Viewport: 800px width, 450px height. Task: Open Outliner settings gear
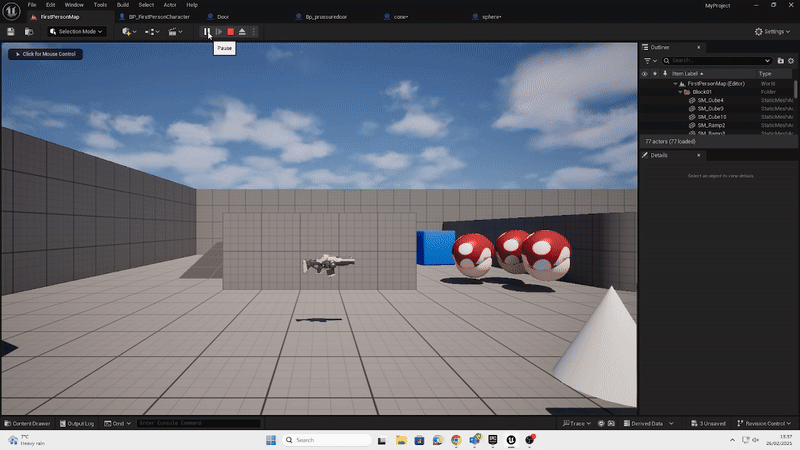tap(791, 61)
